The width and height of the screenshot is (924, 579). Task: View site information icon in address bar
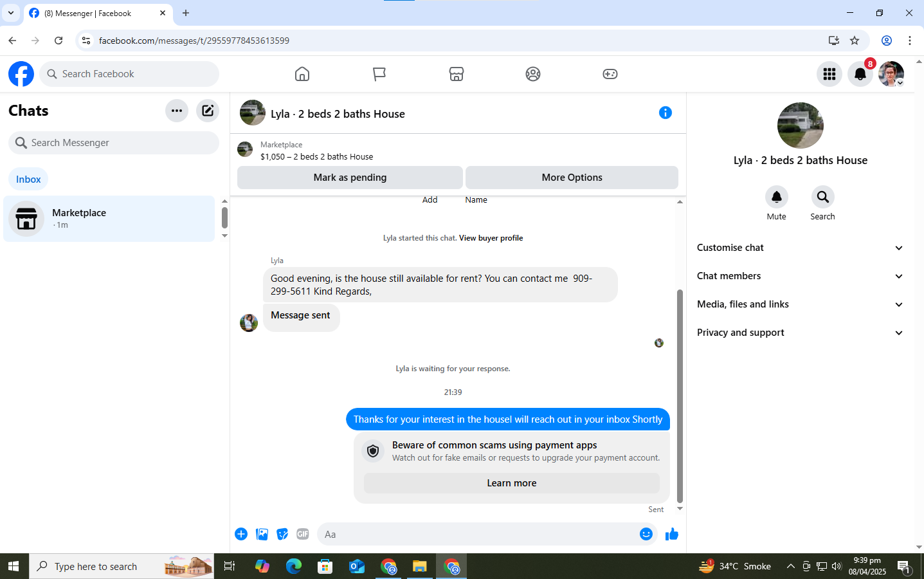point(86,41)
